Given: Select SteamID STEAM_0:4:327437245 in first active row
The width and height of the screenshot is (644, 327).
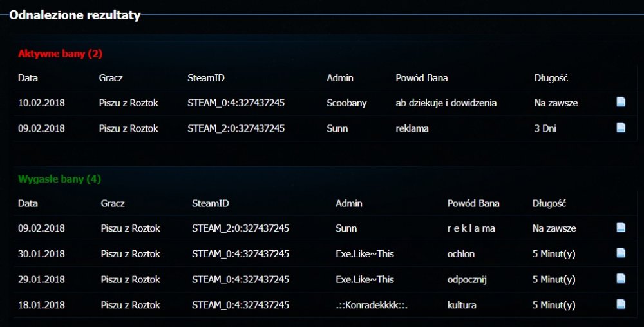Looking at the screenshot, I should tap(236, 103).
